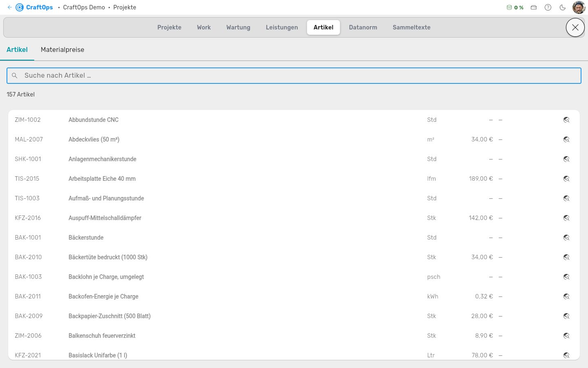
Task: Open the Wartung tab
Action: (x=238, y=27)
